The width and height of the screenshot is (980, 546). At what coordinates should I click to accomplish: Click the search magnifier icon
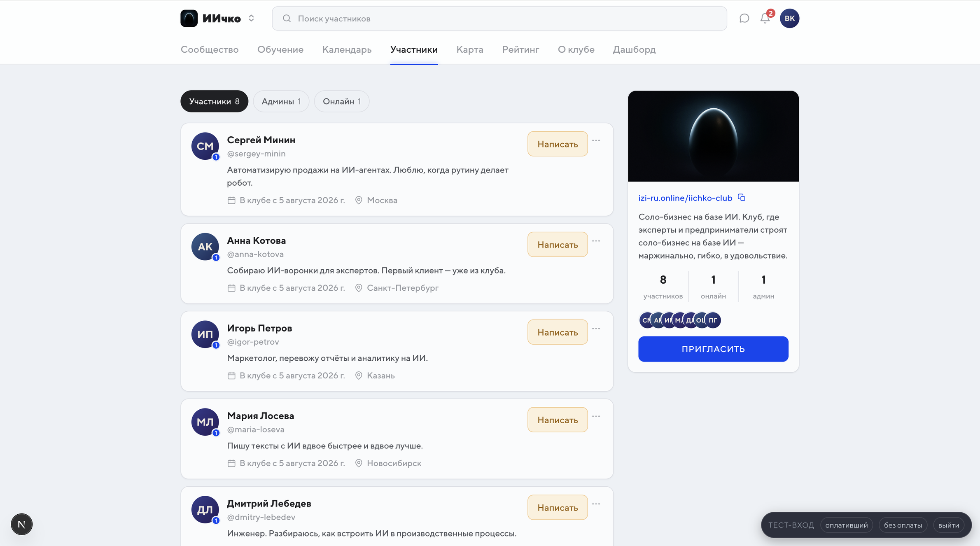click(x=287, y=18)
